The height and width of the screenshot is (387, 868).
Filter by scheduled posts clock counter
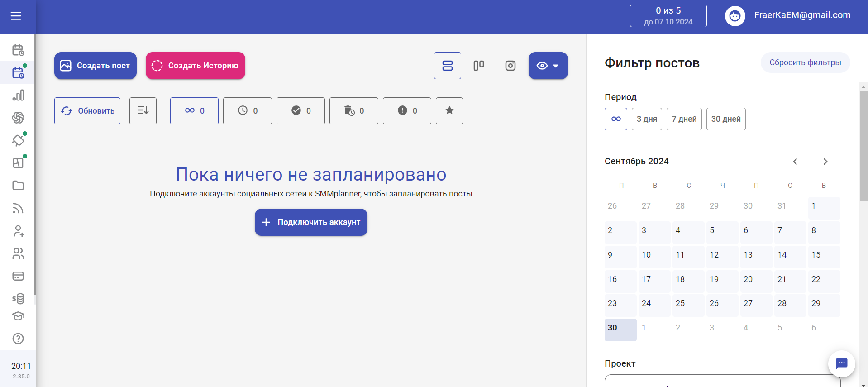tap(248, 111)
